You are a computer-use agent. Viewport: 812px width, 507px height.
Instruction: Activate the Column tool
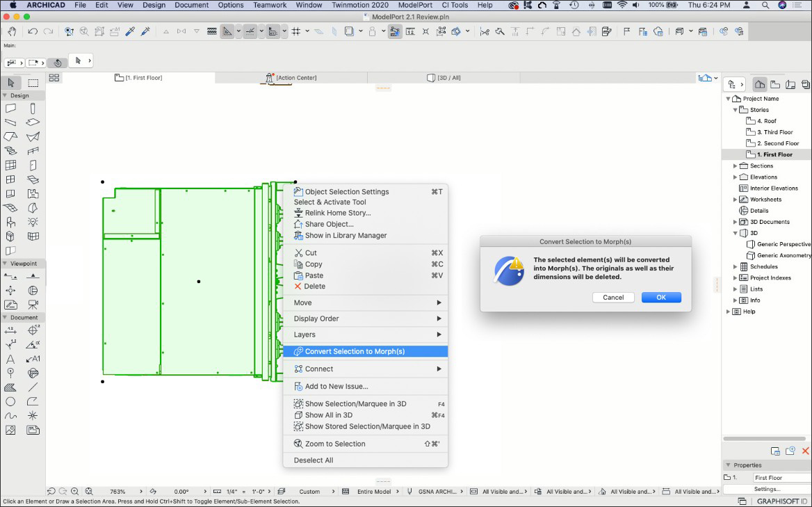point(33,108)
